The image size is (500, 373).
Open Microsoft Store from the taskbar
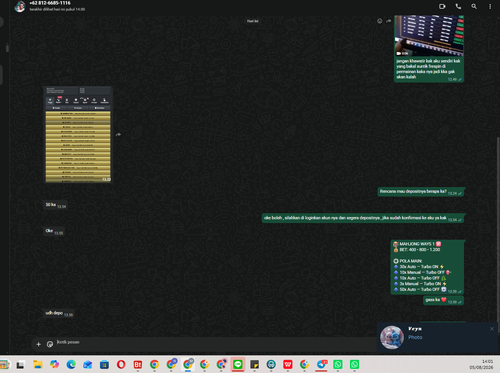104,364
